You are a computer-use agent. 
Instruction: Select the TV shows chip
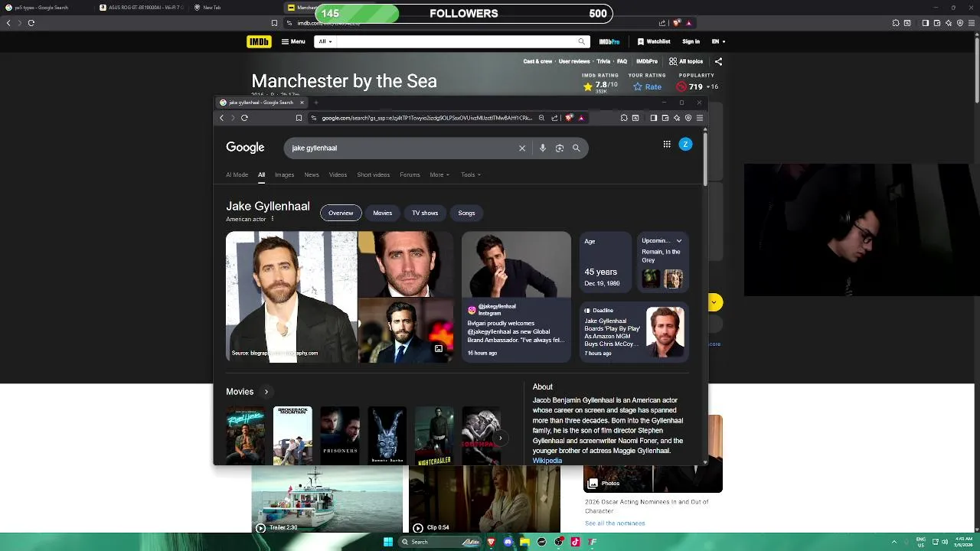click(425, 213)
